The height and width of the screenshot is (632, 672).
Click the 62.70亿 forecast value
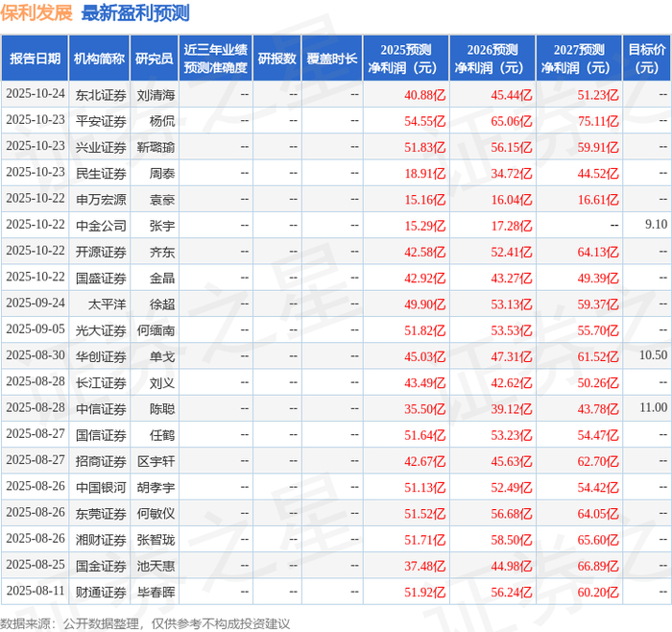coord(598,461)
